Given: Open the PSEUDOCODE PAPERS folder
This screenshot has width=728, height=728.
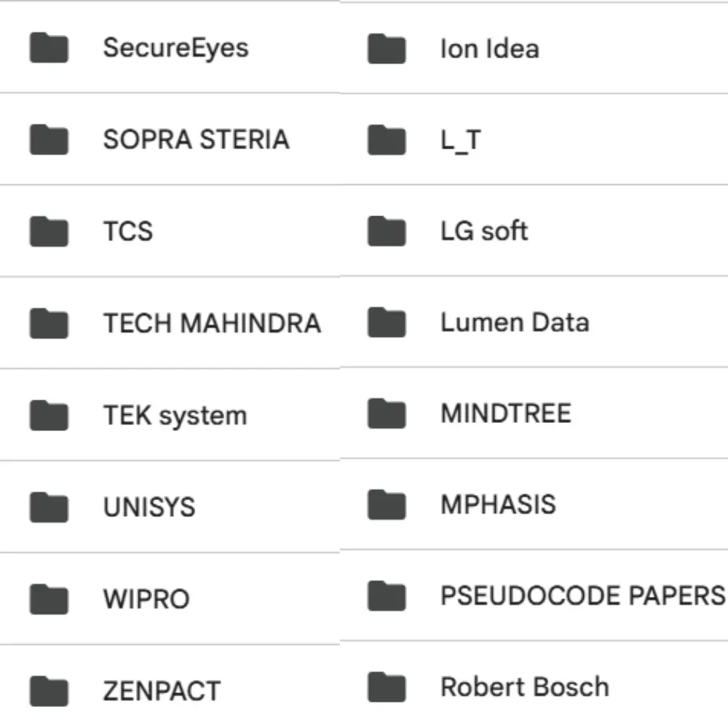Looking at the screenshot, I should (582, 596).
